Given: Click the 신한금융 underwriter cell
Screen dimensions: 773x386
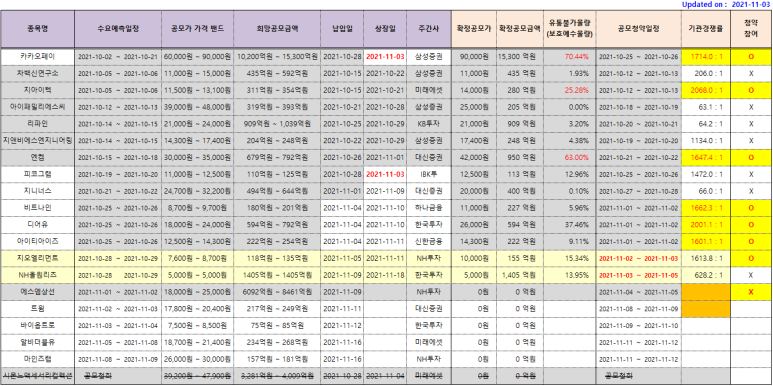Looking at the screenshot, I should 428,241.
